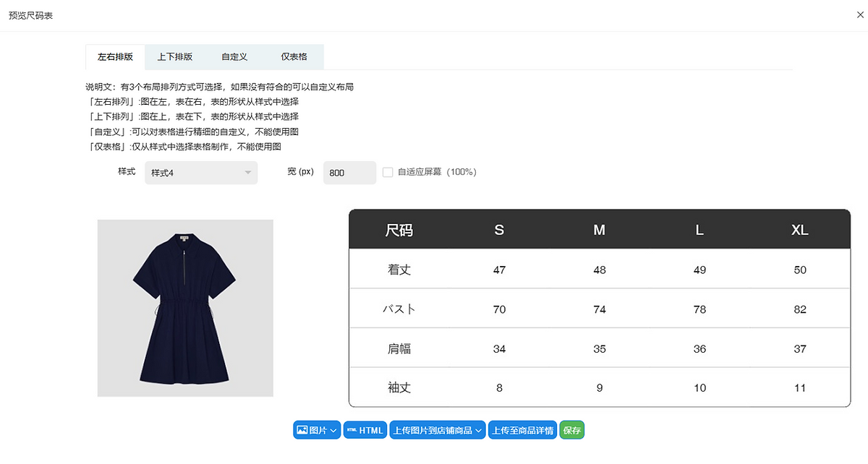This screenshot has height=464, width=868.
Task: Click the 宽 (px) input field
Action: [349, 173]
